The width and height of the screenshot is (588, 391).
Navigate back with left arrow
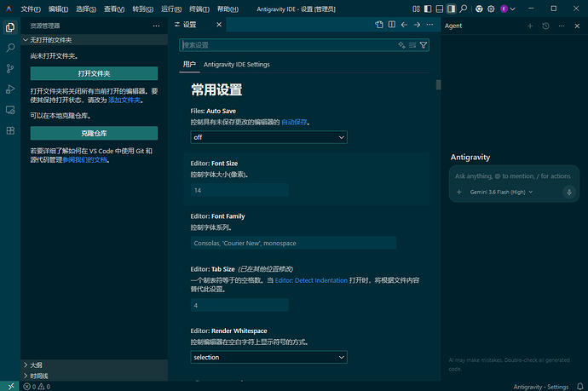(x=404, y=25)
